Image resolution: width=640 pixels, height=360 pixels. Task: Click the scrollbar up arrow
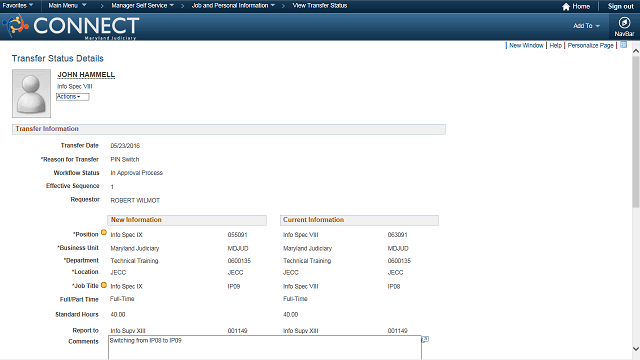click(x=636, y=51)
